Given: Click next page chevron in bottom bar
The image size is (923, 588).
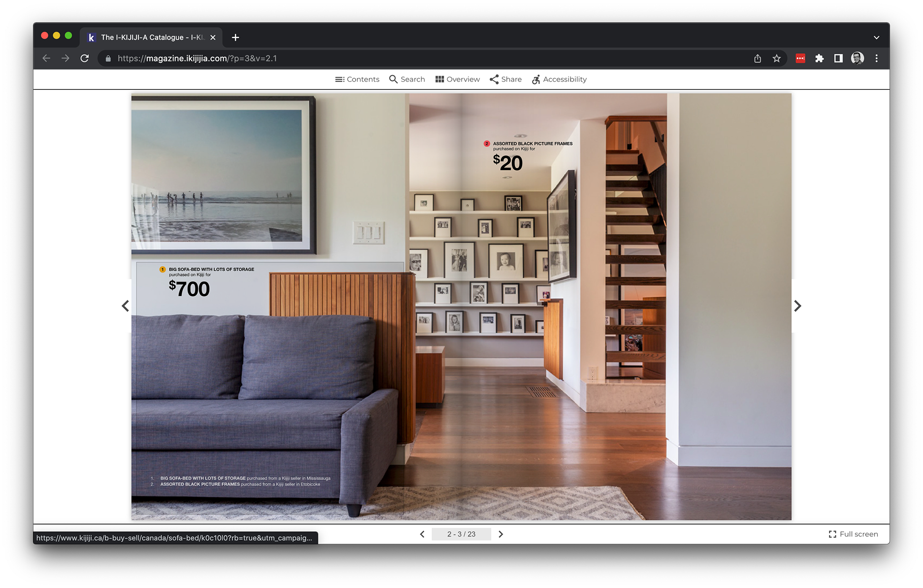Looking at the screenshot, I should tap(500, 534).
